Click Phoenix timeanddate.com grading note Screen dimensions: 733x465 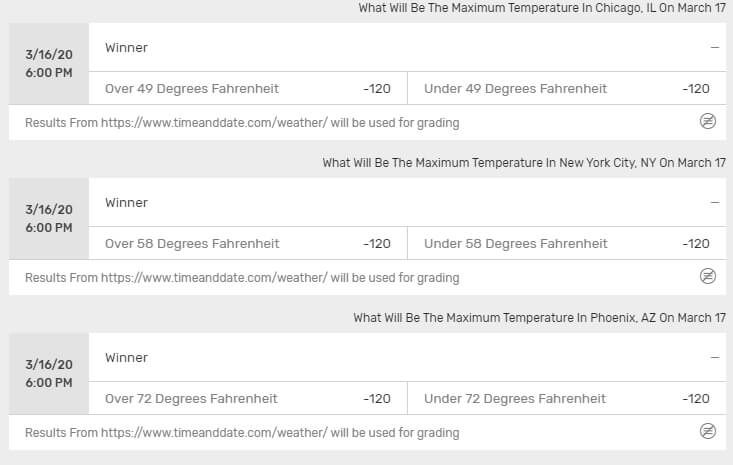click(x=242, y=433)
